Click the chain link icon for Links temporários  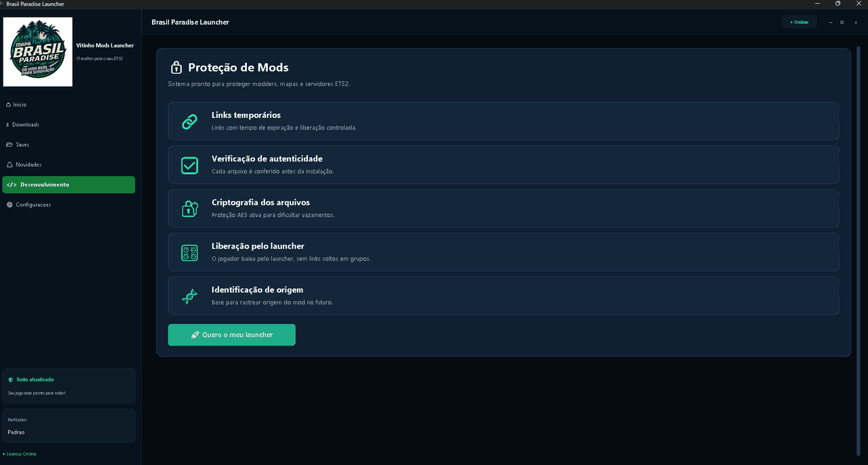tap(190, 121)
